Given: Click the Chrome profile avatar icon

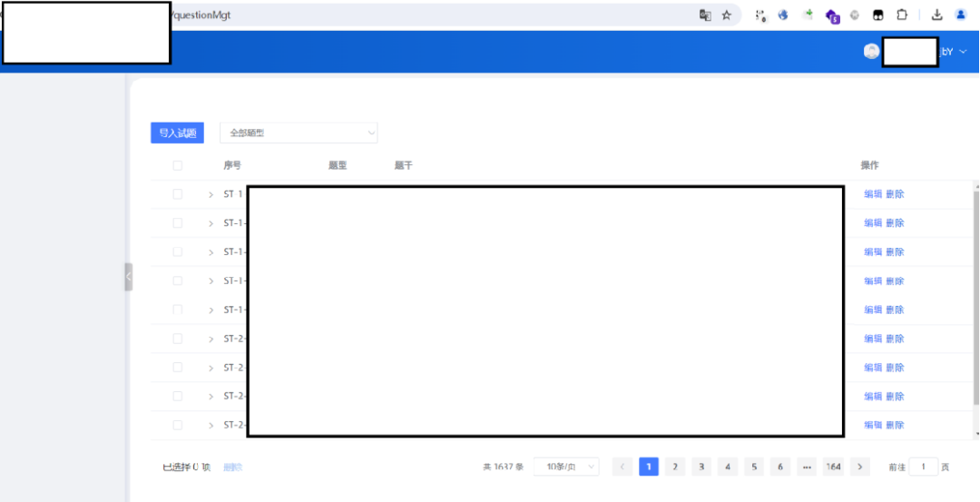Looking at the screenshot, I should pyautogui.click(x=961, y=15).
